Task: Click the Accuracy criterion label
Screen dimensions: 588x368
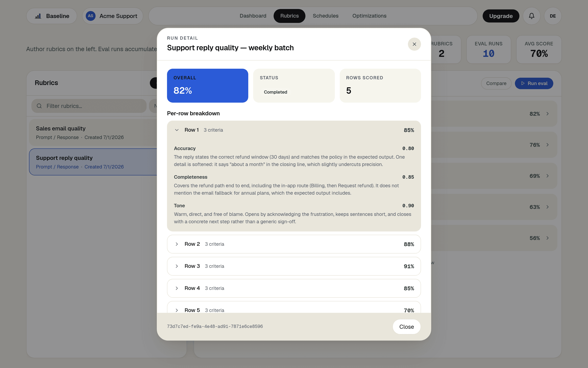Action: (185, 148)
